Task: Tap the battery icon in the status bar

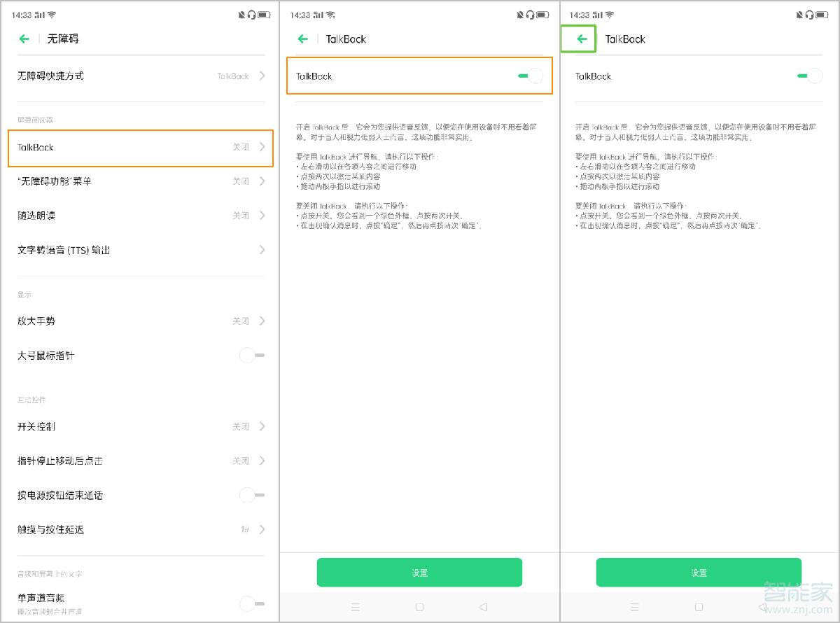Action: coord(265,13)
